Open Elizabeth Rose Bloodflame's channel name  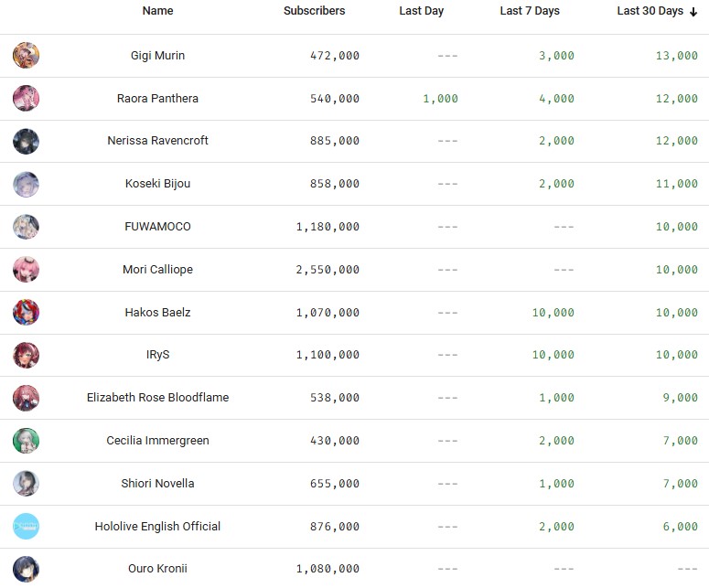157,398
